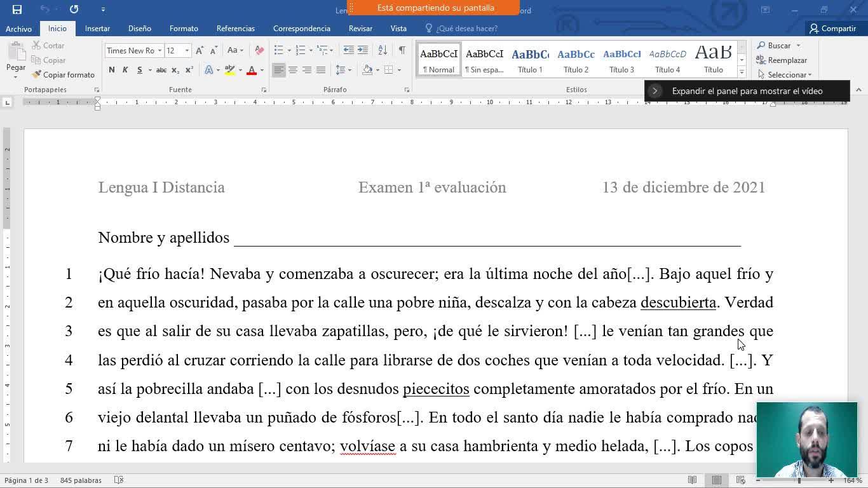Open the Archivo menu
The image size is (868, 488).
coord(18,29)
